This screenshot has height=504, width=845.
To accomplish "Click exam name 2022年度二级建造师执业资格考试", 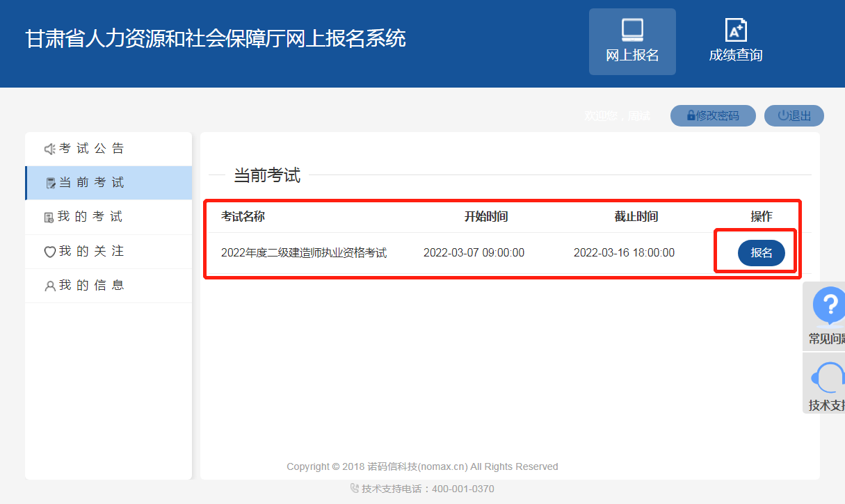I will coord(304,253).
